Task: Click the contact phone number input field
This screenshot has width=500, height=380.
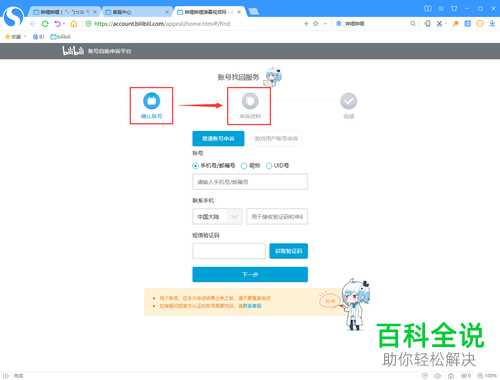Action: pyautogui.click(x=277, y=217)
